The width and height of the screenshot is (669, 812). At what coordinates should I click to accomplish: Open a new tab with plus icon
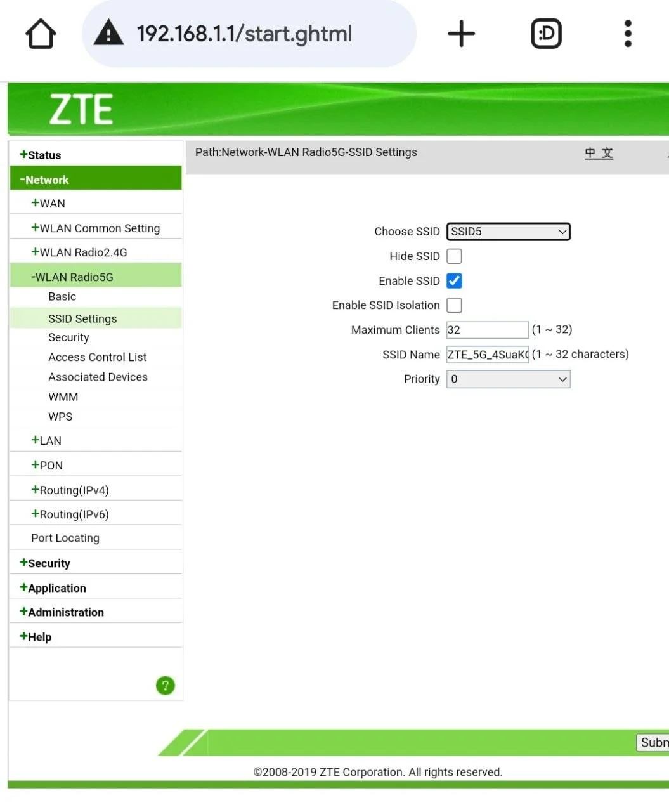coord(461,34)
